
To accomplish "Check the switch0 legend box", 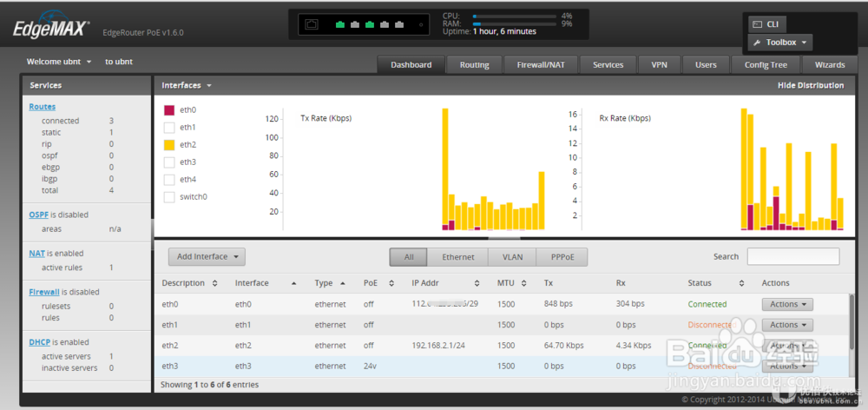I will pyautogui.click(x=169, y=196).
